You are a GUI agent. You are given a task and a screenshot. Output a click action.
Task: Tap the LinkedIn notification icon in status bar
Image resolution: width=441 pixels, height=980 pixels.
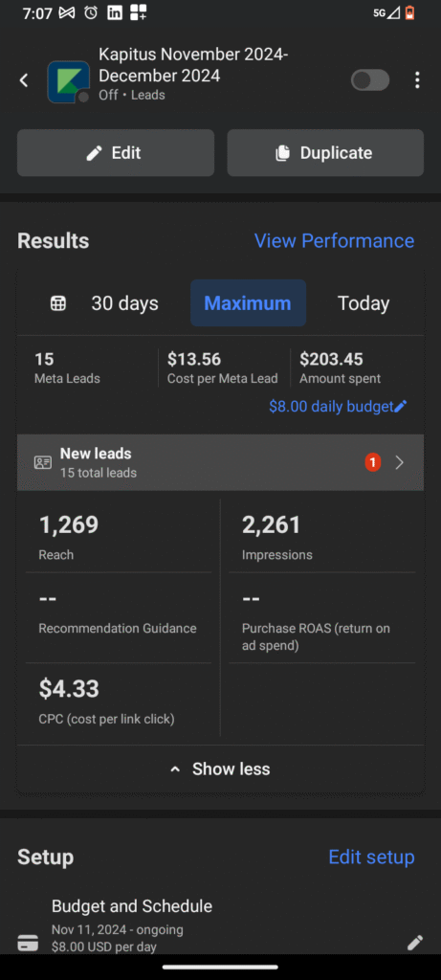click(x=115, y=12)
